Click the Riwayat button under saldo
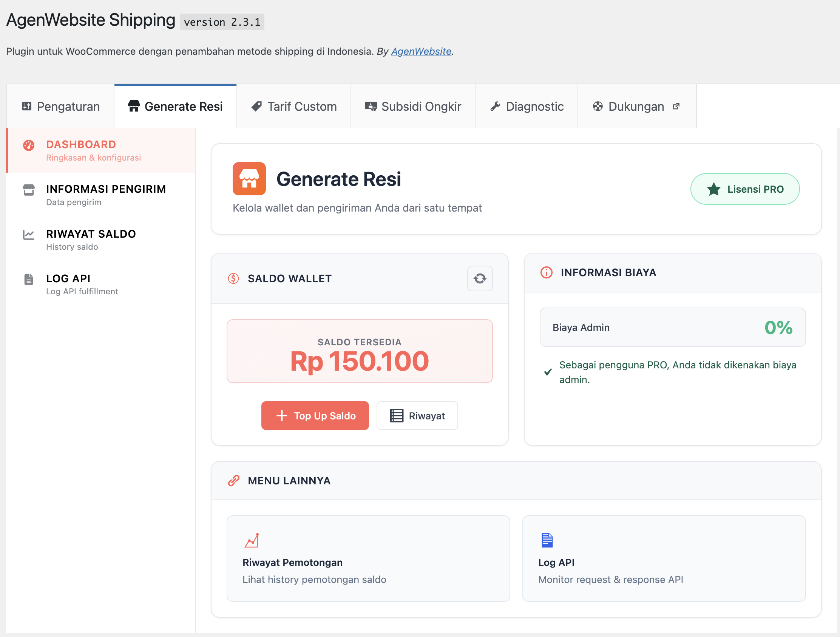The width and height of the screenshot is (840, 637). coord(417,416)
